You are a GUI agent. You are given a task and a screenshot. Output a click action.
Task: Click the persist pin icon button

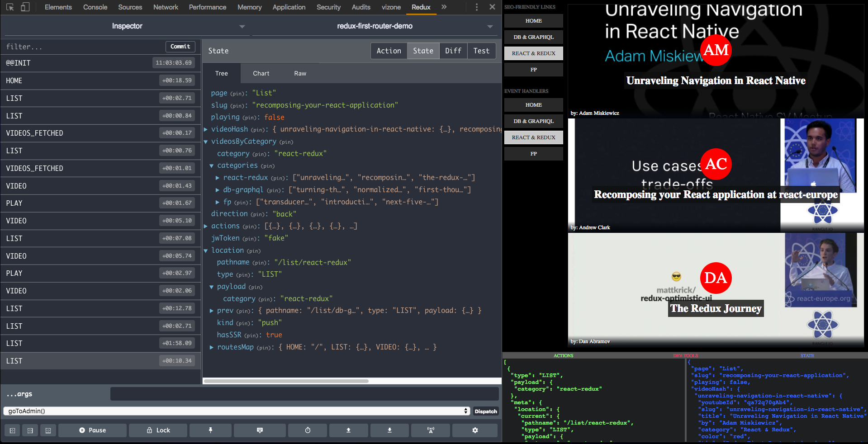point(210,430)
